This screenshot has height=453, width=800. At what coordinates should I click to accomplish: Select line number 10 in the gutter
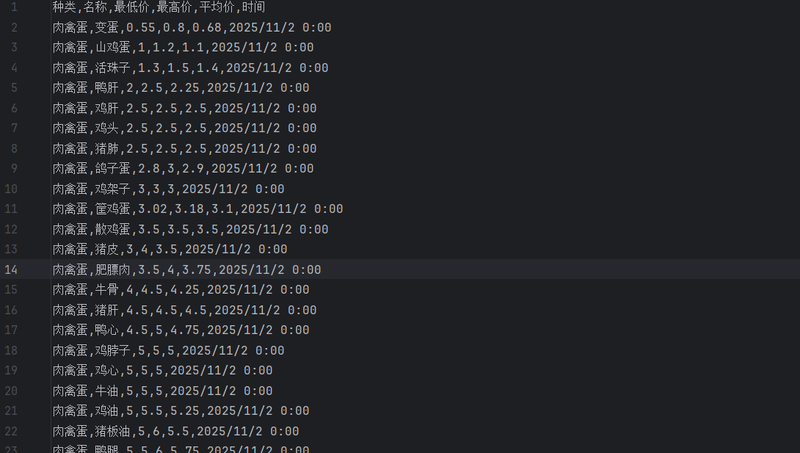(x=11, y=189)
